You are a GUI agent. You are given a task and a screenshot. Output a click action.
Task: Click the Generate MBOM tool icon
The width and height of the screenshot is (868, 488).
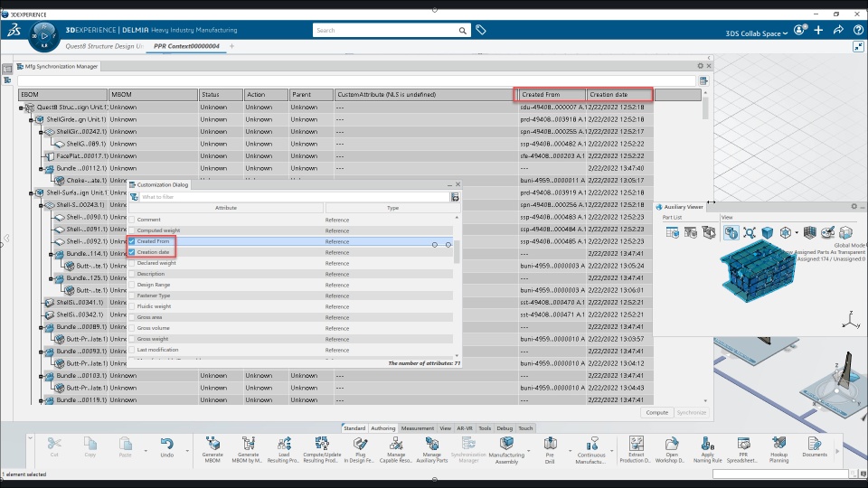(212, 444)
